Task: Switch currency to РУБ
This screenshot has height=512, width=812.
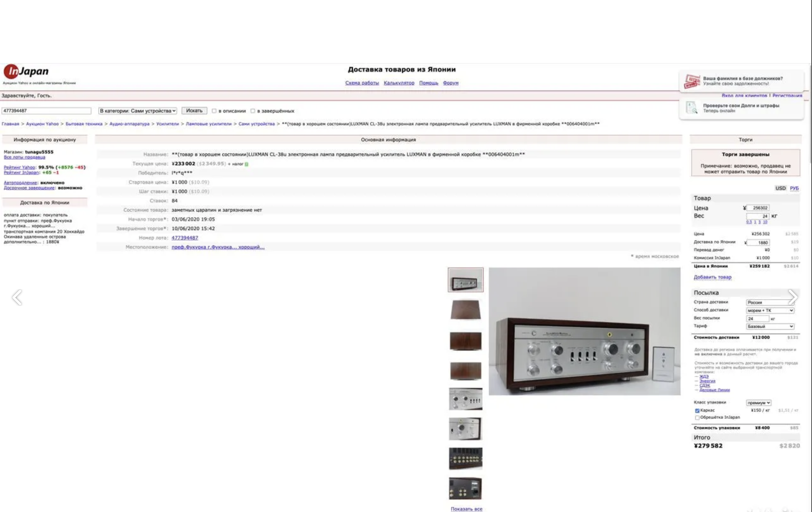Action: [794, 188]
